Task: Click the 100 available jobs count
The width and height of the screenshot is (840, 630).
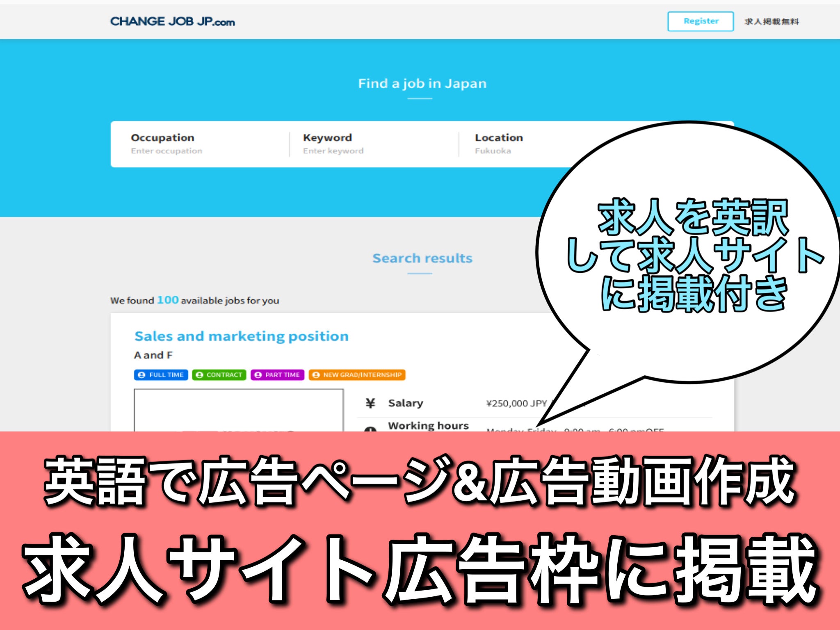Action: click(x=168, y=300)
